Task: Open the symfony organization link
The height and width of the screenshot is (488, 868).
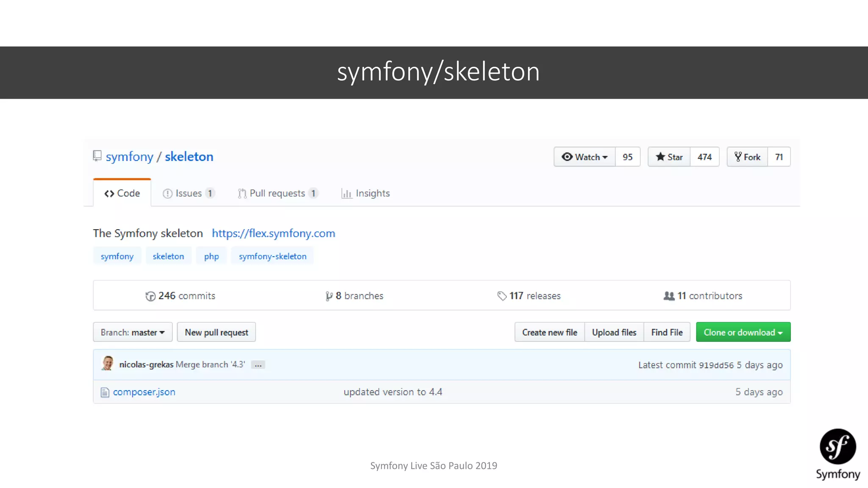Action: tap(129, 157)
